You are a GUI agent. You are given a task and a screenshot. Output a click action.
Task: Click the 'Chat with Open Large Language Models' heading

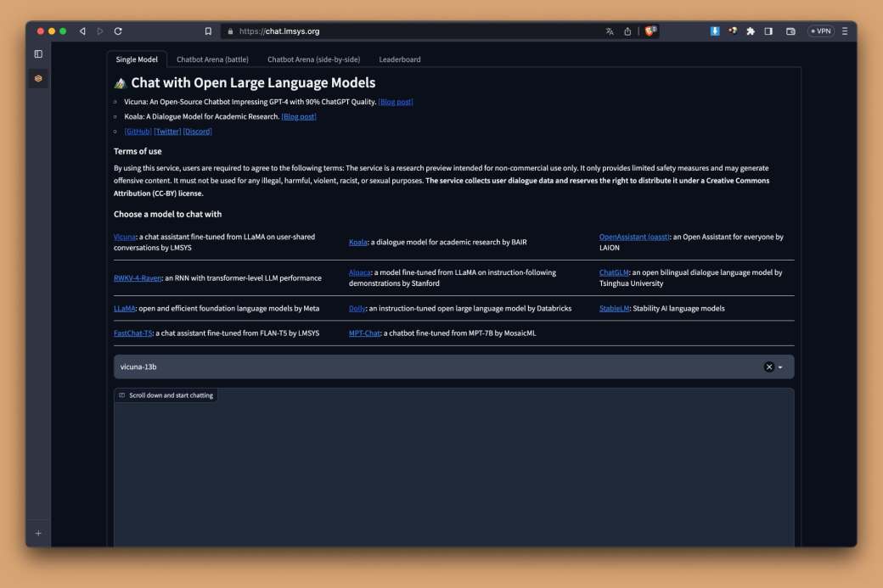click(x=253, y=82)
